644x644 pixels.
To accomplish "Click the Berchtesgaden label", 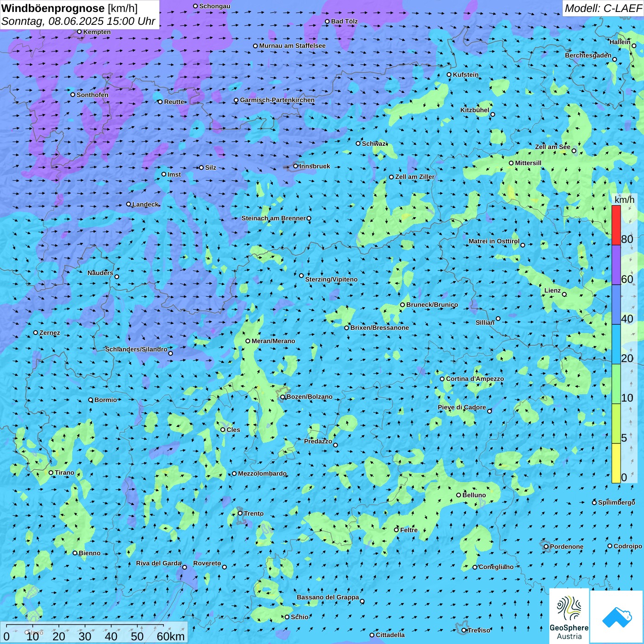I will point(588,55).
